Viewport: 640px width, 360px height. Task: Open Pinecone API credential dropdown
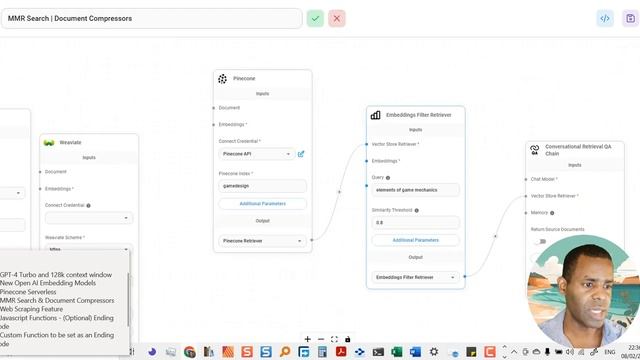click(x=256, y=154)
